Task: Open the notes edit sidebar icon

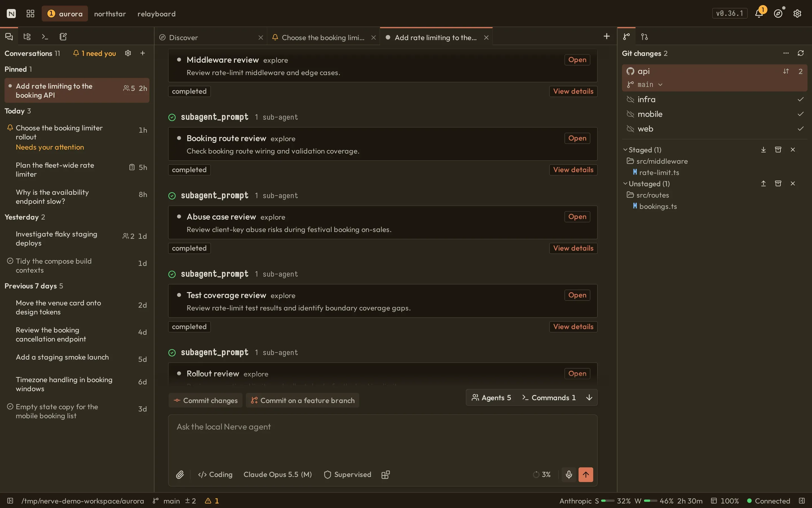Action: pyautogui.click(x=63, y=37)
